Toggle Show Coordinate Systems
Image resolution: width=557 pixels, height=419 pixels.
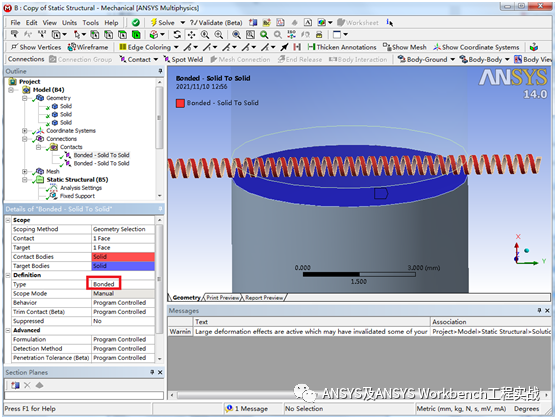pos(476,47)
